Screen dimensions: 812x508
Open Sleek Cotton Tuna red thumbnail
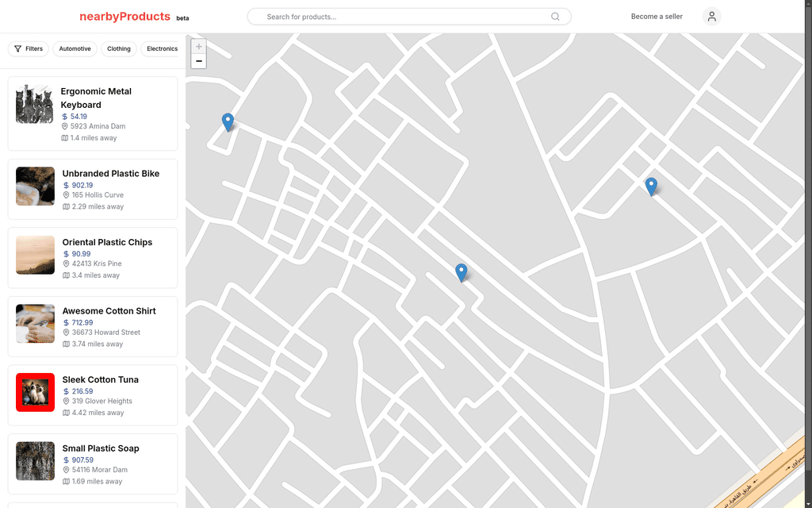coord(35,392)
